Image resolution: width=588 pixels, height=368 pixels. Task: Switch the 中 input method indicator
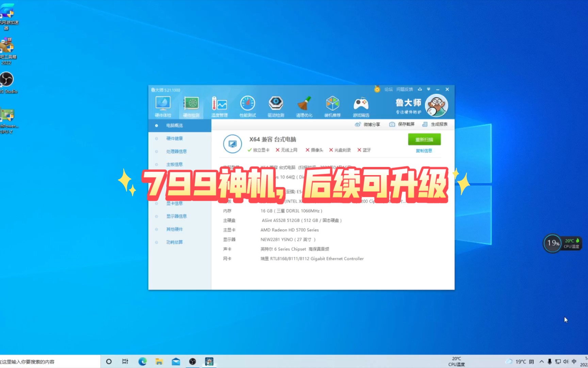click(x=574, y=362)
